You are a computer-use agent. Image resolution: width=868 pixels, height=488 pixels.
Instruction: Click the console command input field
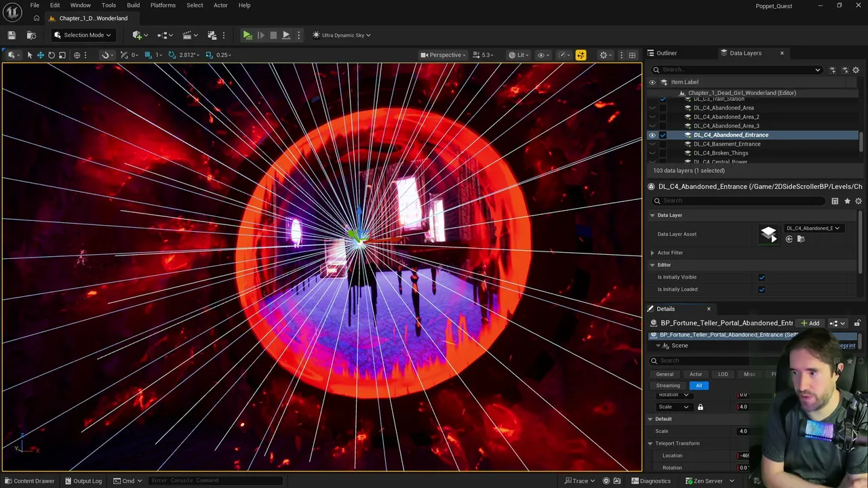click(x=215, y=481)
